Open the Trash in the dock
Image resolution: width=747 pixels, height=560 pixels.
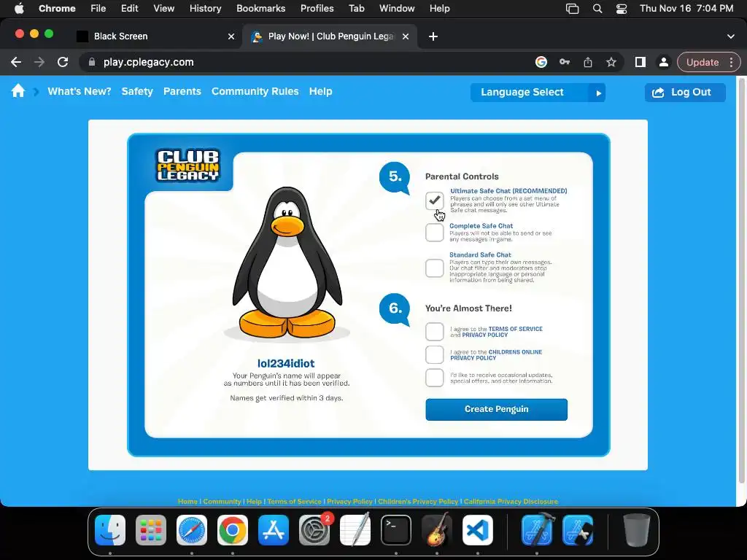[x=636, y=530]
